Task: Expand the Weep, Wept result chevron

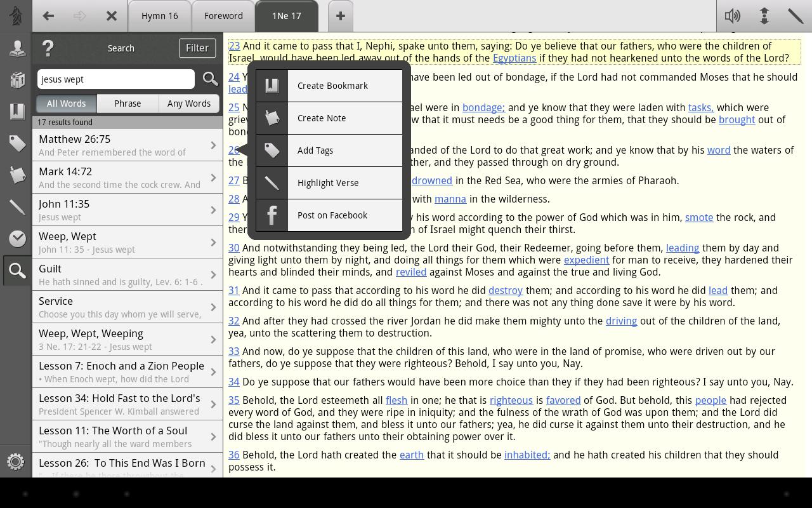Action: click(x=214, y=243)
